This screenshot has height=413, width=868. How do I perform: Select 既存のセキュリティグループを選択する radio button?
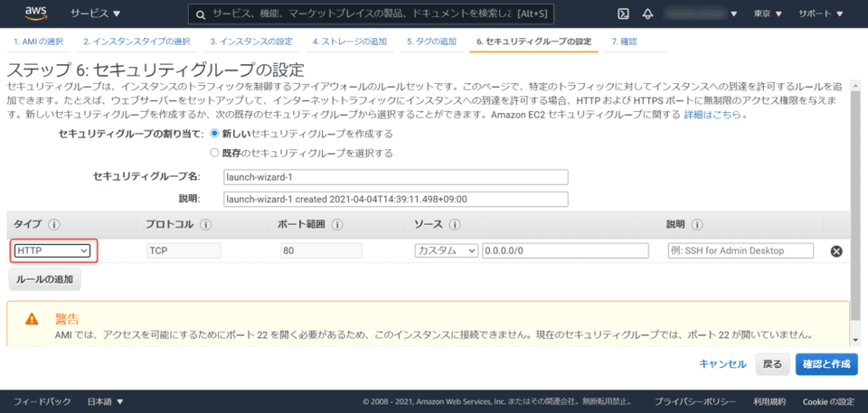[214, 152]
